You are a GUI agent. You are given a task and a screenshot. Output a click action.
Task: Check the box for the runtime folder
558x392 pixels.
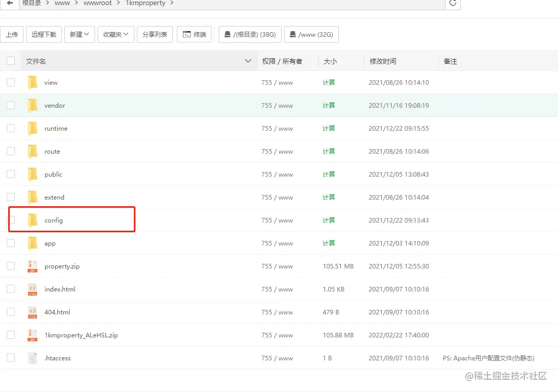[11, 128]
